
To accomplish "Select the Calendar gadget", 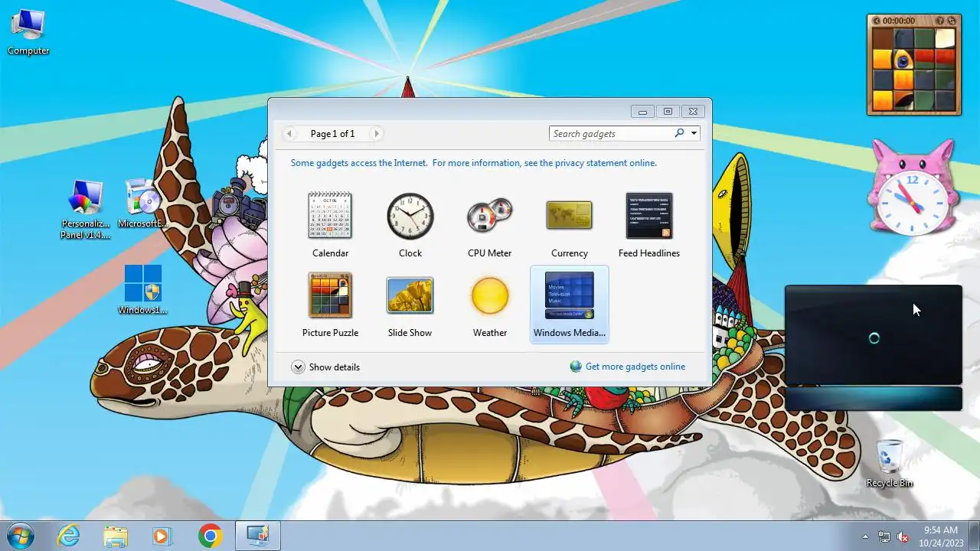I will (x=330, y=225).
